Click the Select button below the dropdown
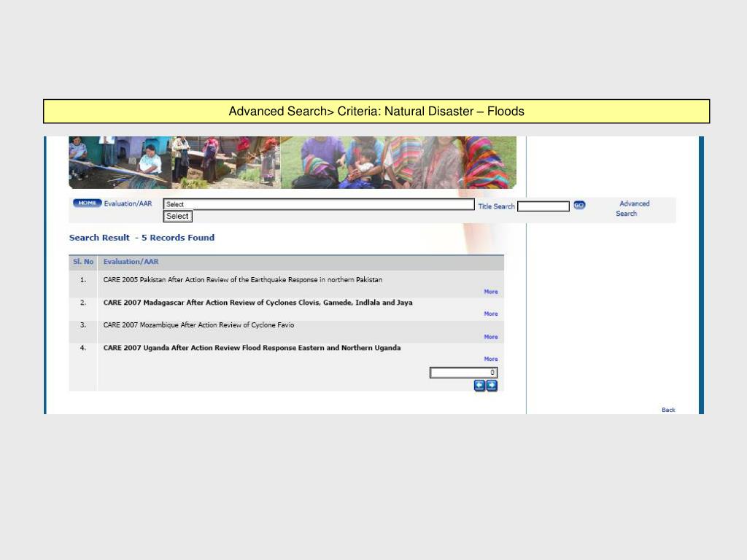747x560 pixels. (178, 216)
